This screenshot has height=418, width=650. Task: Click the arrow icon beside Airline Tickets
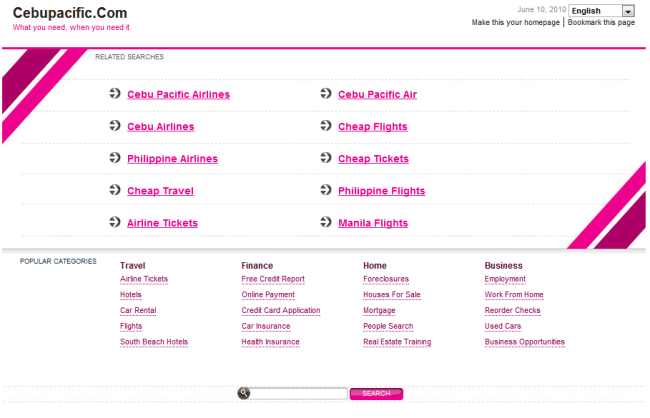[x=115, y=222]
